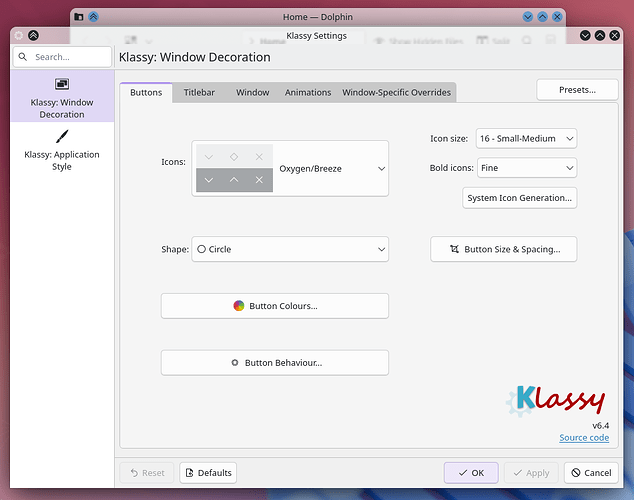Screen dimensions: 634x500
Task: Follow the Source code link
Action: [x=584, y=438]
